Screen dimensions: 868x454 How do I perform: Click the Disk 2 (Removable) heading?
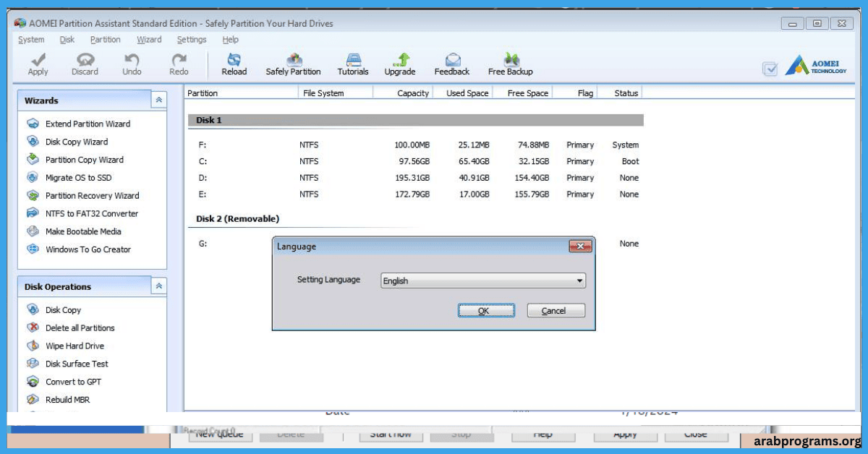237,218
